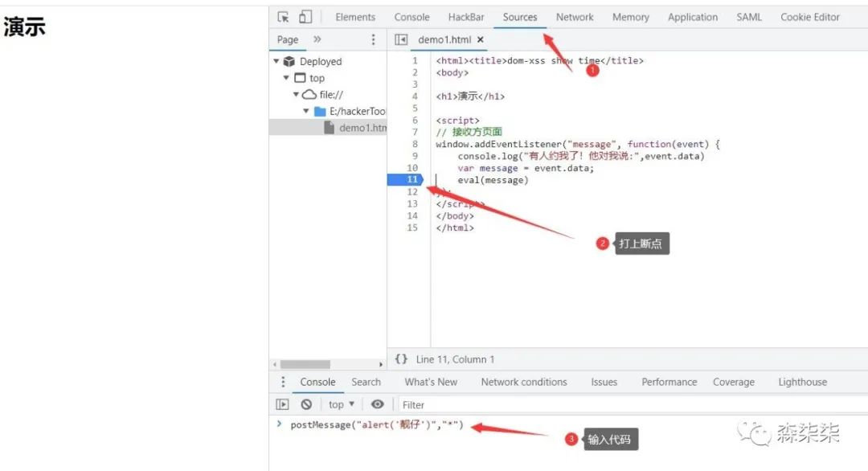Select the Deployed cube icon
Image resolution: width=868 pixels, height=471 pixels.
coord(289,61)
